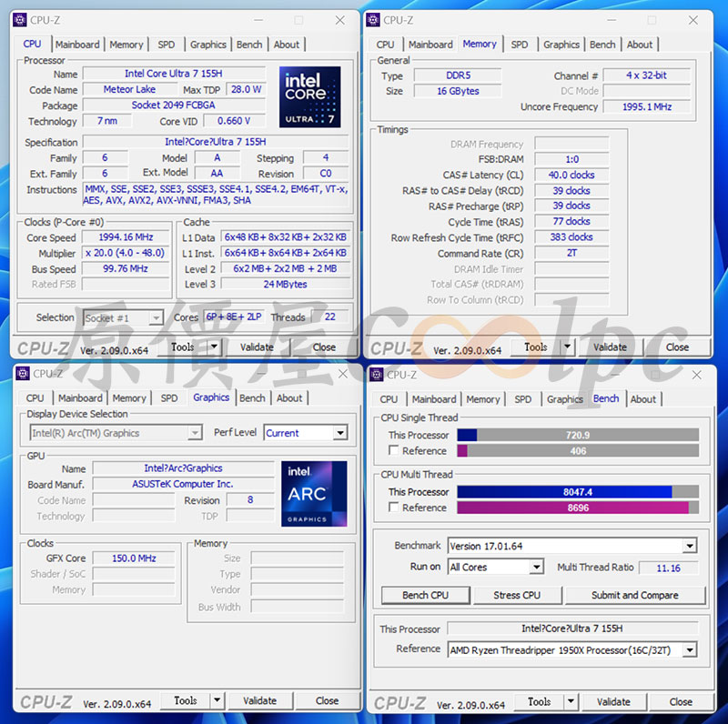The width and height of the screenshot is (728, 724).
Task: Click the Tools button in the Memory window
Action: pyautogui.click(x=536, y=347)
